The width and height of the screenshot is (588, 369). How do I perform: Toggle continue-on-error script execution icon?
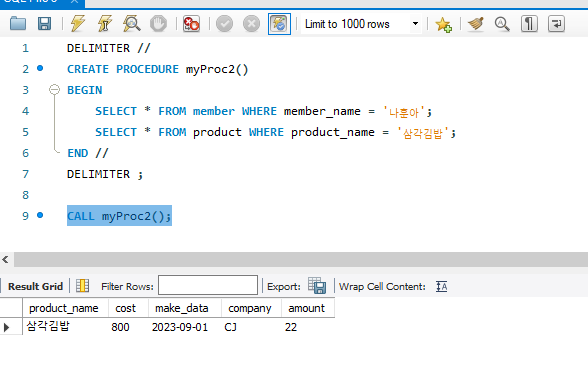coord(191,24)
